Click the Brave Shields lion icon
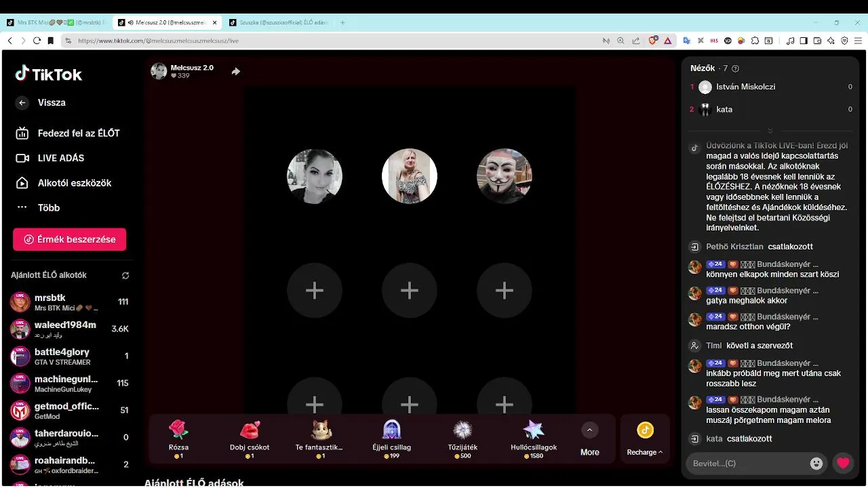Image resolution: width=868 pixels, height=488 pixels. pos(653,41)
